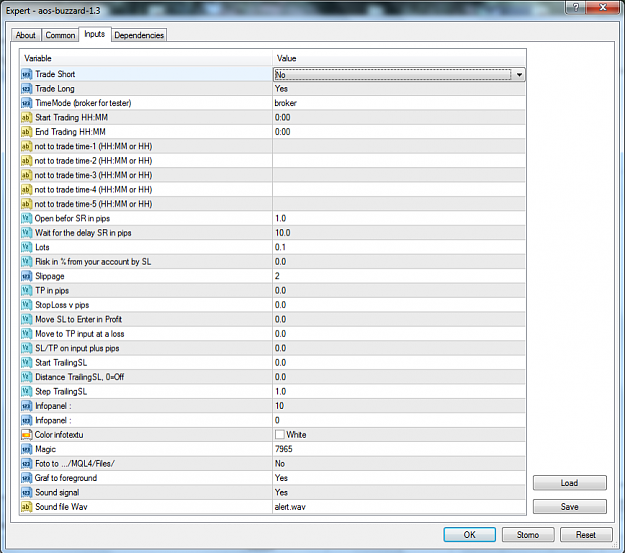This screenshot has height=553, width=625.
Task: Click the StopLoss v pips icon
Action: tap(26, 305)
